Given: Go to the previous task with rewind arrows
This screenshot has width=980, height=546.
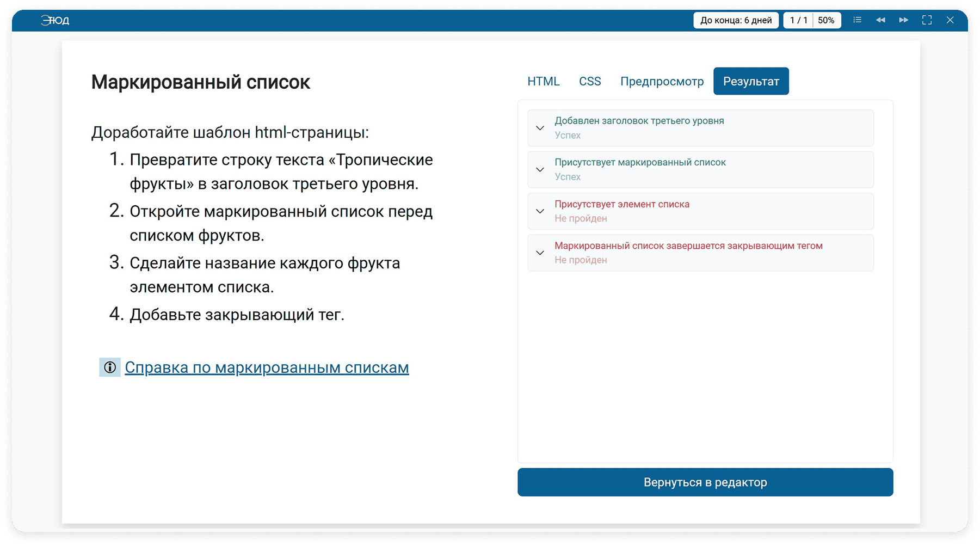Looking at the screenshot, I should pos(880,20).
